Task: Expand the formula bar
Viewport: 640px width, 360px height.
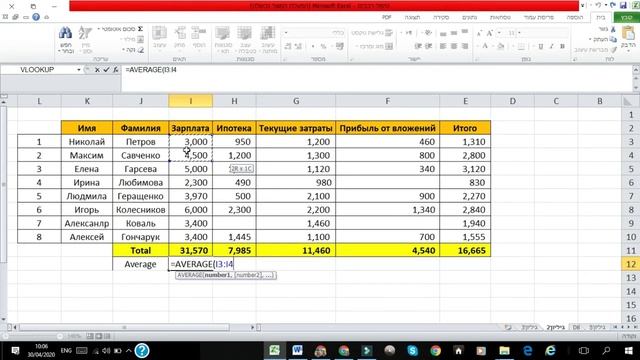Action: (x=636, y=70)
